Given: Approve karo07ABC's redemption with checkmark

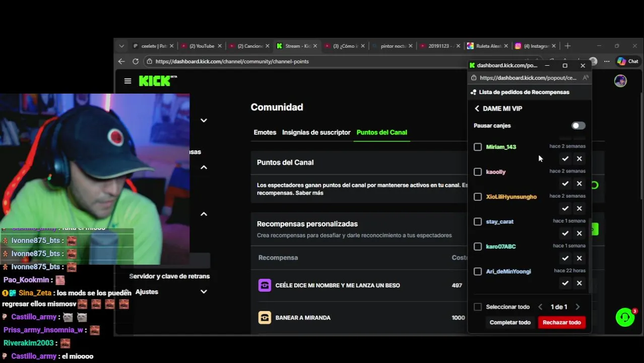Looking at the screenshot, I should click(x=565, y=258).
